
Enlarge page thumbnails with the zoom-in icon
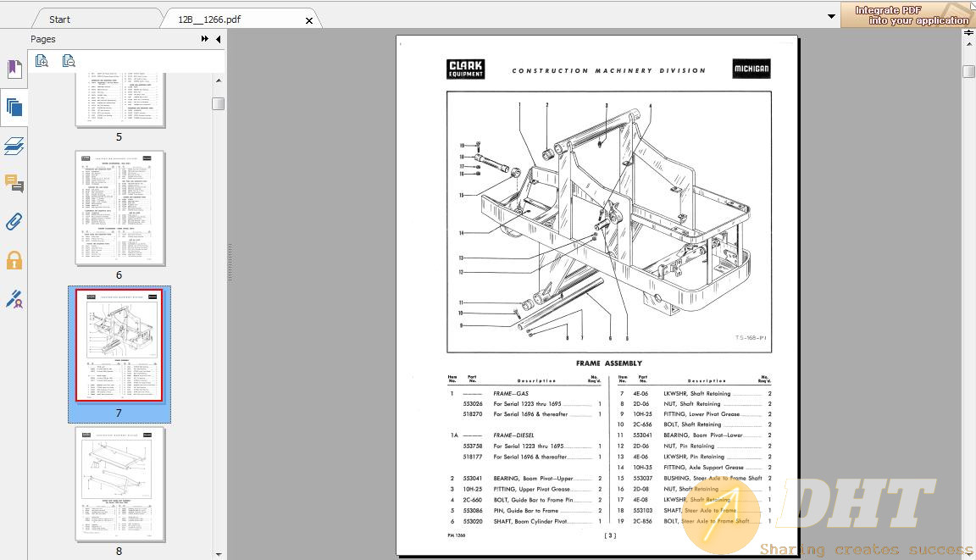(x=42, y=60)
